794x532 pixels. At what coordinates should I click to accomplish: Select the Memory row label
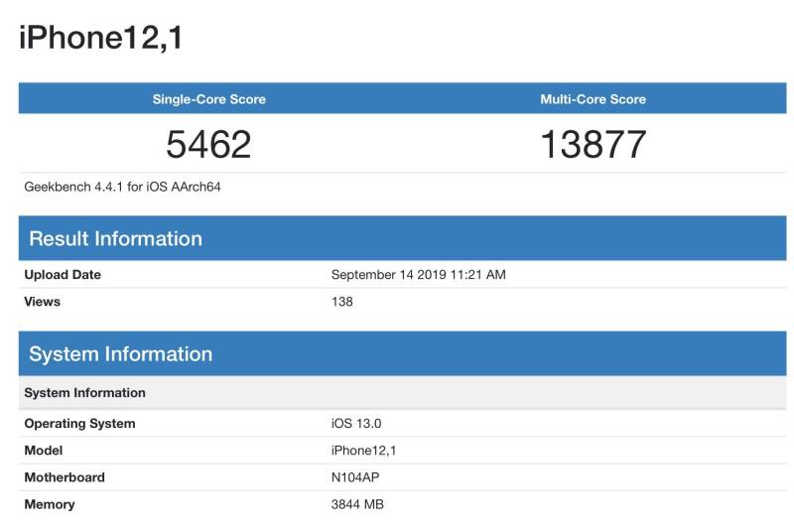tap(50, 504)
